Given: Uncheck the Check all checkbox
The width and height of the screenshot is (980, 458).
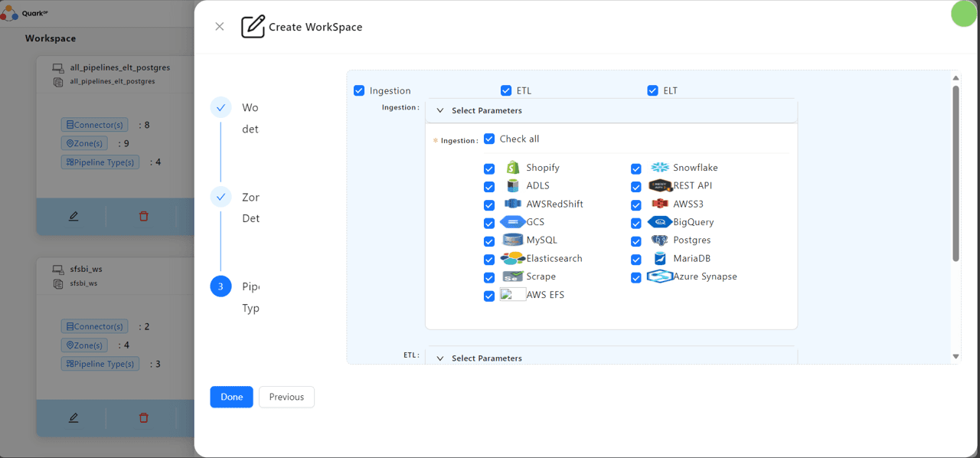Looking at the screenshot, I should click(x=489, y=139).
